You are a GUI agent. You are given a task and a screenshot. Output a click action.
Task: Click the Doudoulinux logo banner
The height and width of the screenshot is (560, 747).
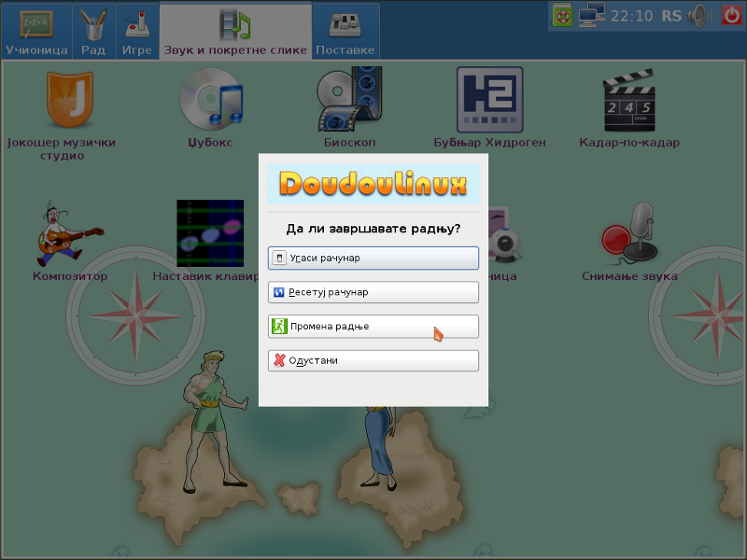(373, 184)
